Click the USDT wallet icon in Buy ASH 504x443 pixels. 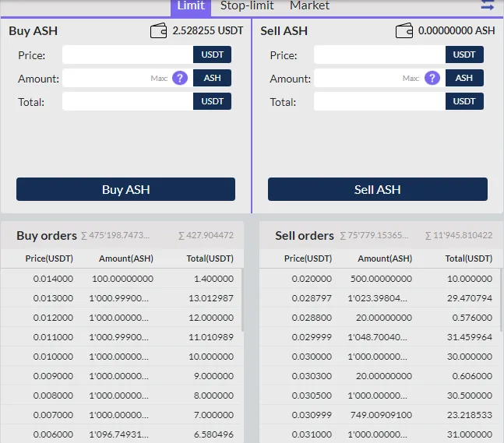(x=158, y=31)
